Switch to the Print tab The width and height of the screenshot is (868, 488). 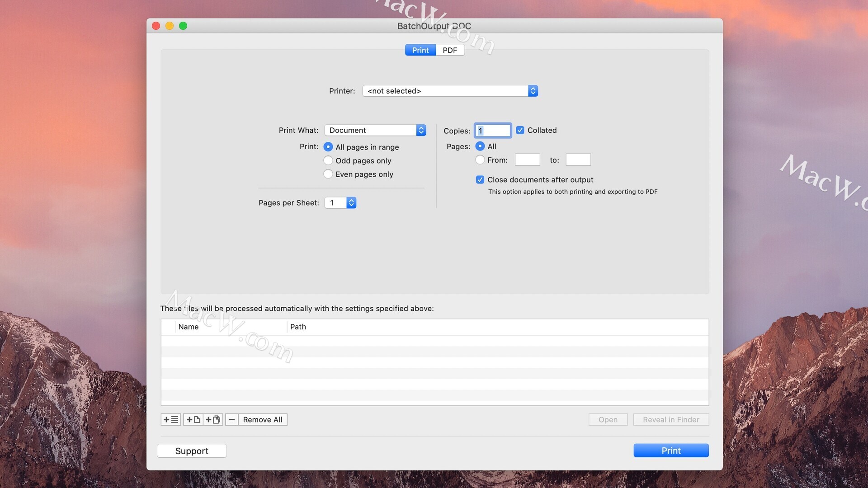(420, 50)
